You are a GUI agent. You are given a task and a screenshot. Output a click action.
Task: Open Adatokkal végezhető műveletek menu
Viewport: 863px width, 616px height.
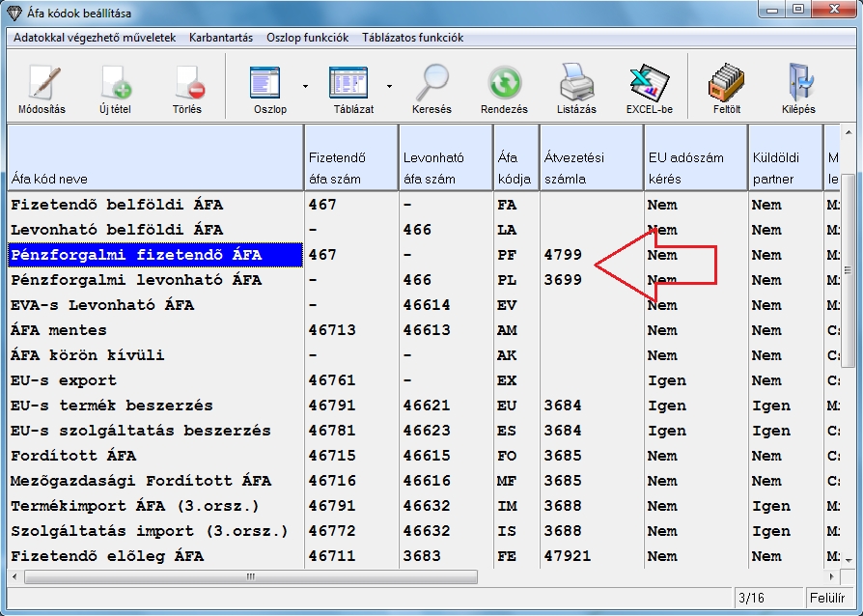[95, 38]
